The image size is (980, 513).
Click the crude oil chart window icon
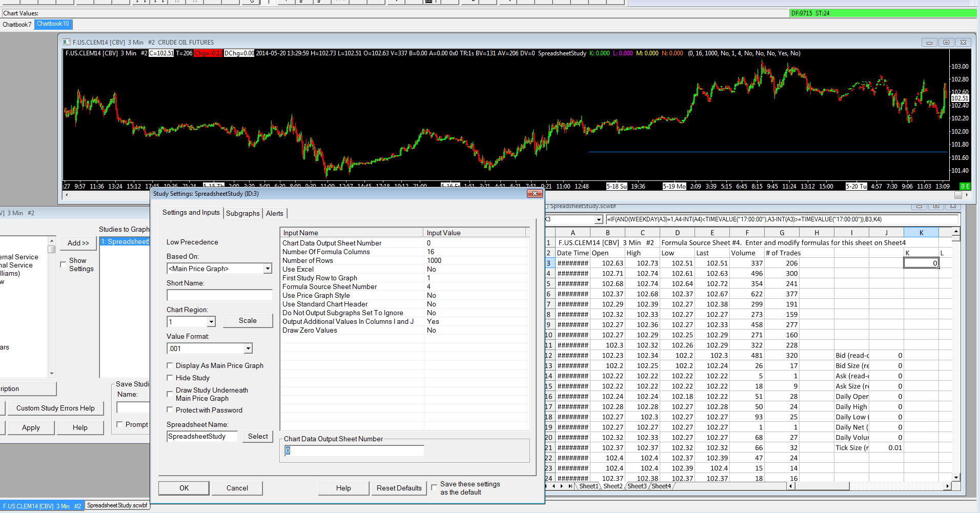click(x=67, y=42)
